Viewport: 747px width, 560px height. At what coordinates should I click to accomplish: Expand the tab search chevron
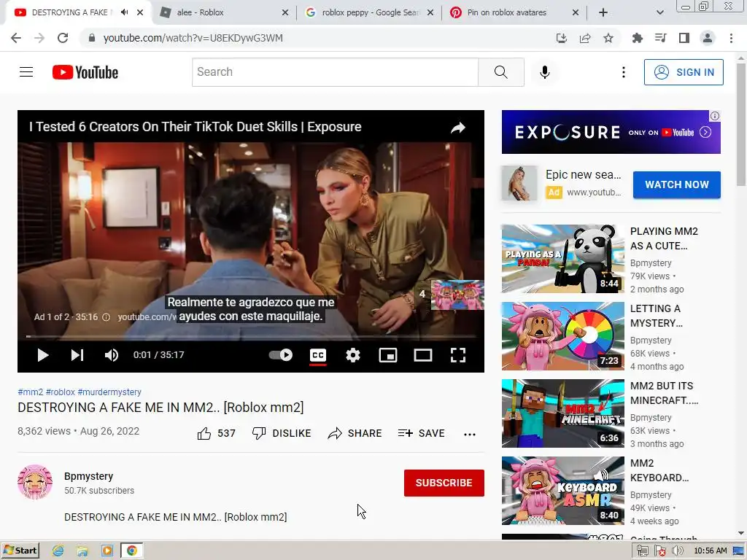tap(659, 12)
